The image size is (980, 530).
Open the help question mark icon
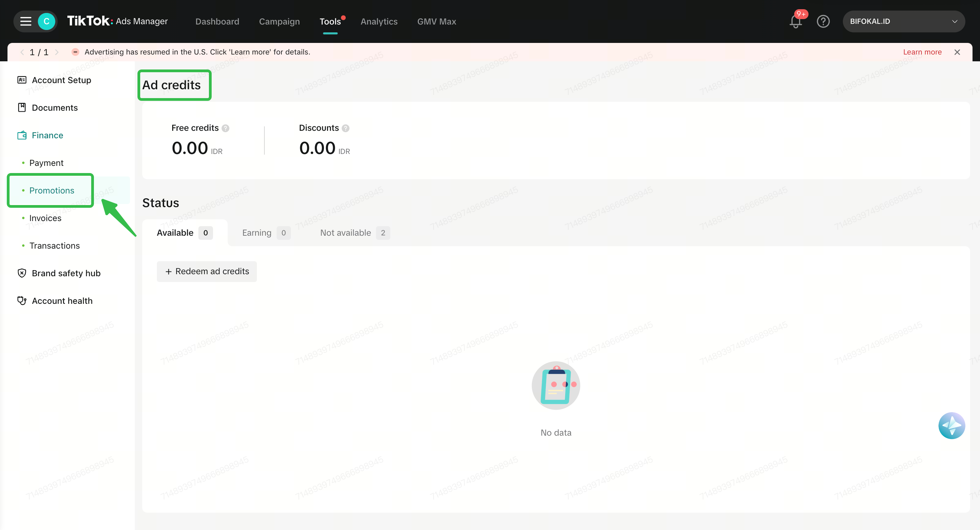(823, 21)
